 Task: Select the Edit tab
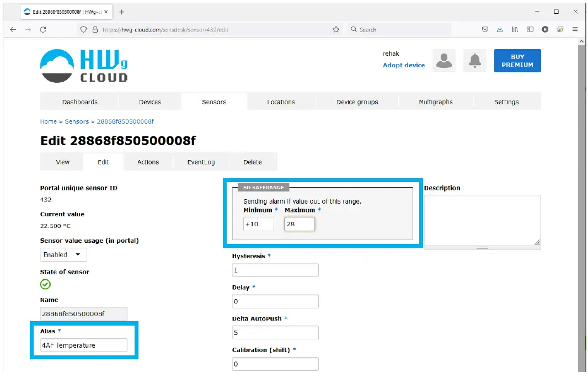103,162
